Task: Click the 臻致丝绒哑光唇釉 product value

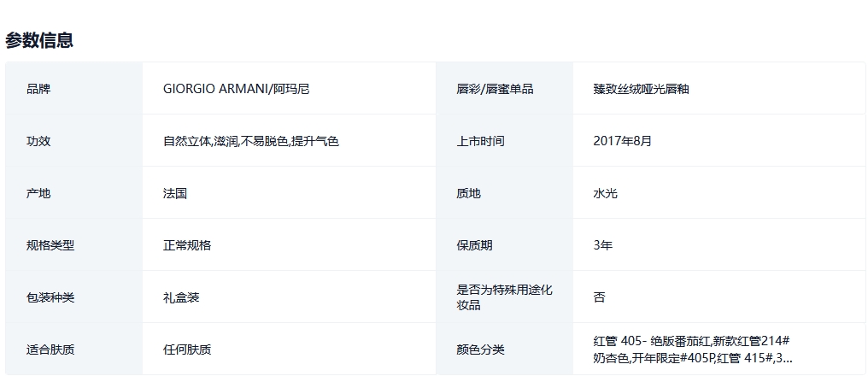Action: pyautogui.click(x=641, y=89)
